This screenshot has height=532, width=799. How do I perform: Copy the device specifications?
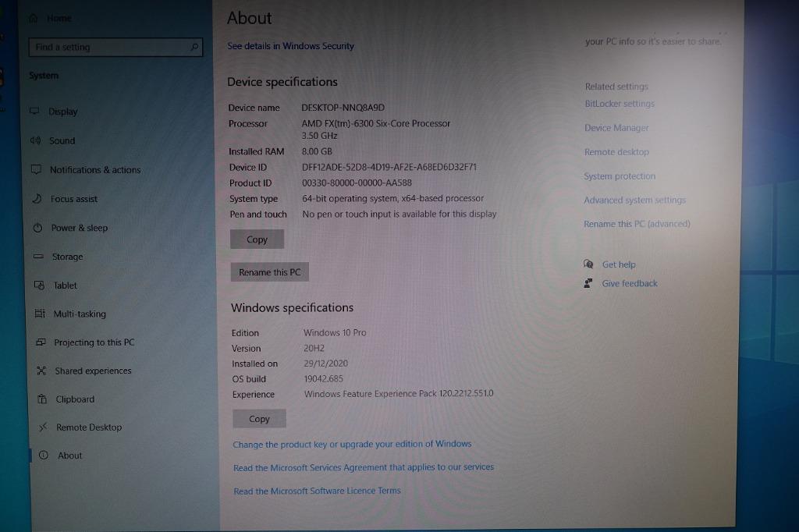click(257, 239)
